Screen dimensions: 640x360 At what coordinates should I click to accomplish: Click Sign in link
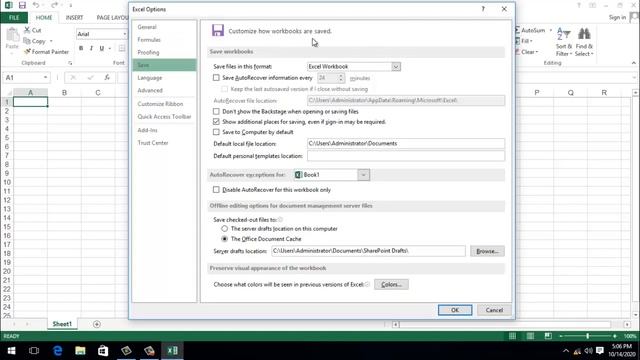click(617, 17)
